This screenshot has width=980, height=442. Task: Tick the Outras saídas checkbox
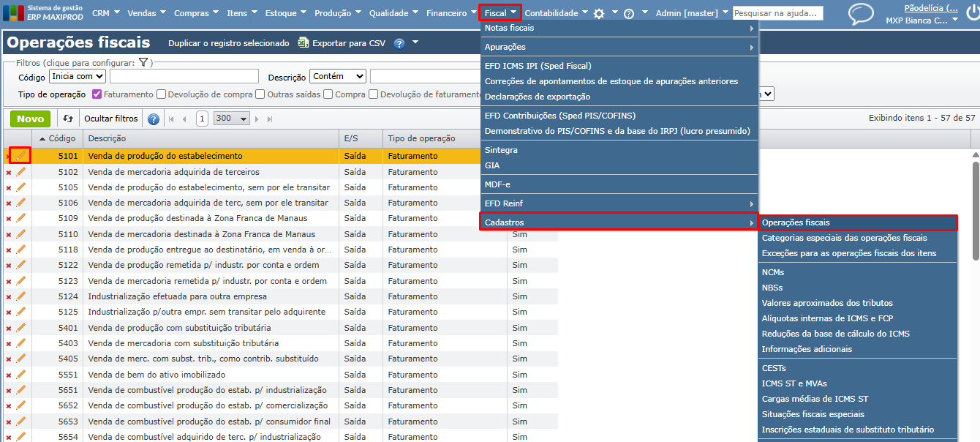(x=260, y=94)
